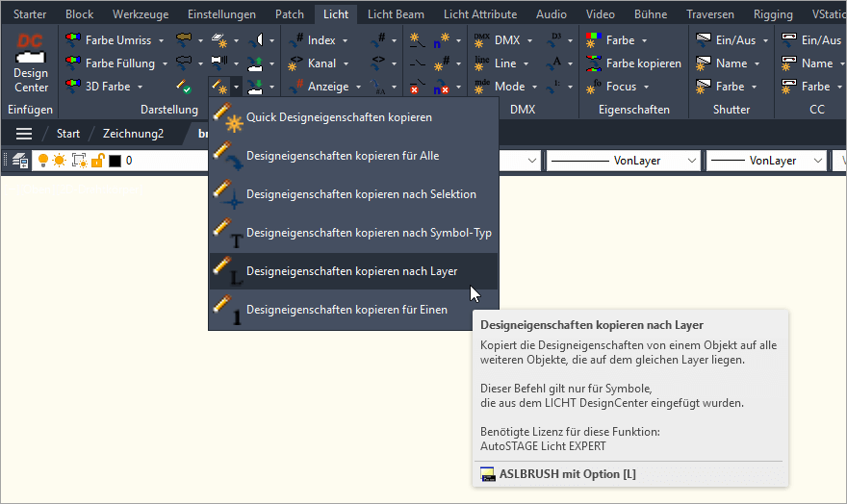This screenshot has height=504, width=847.
Task: Expand the DMX dropdown arrow
Action: pos(529,40)
